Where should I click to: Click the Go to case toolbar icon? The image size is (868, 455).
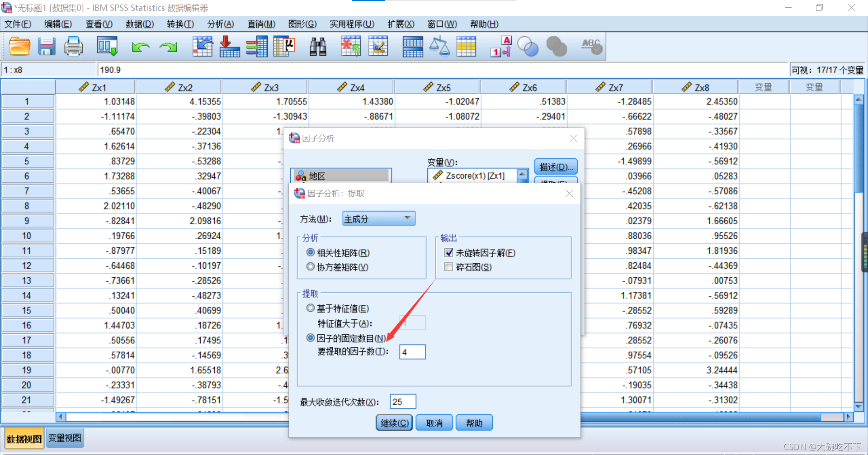(203, 46)
